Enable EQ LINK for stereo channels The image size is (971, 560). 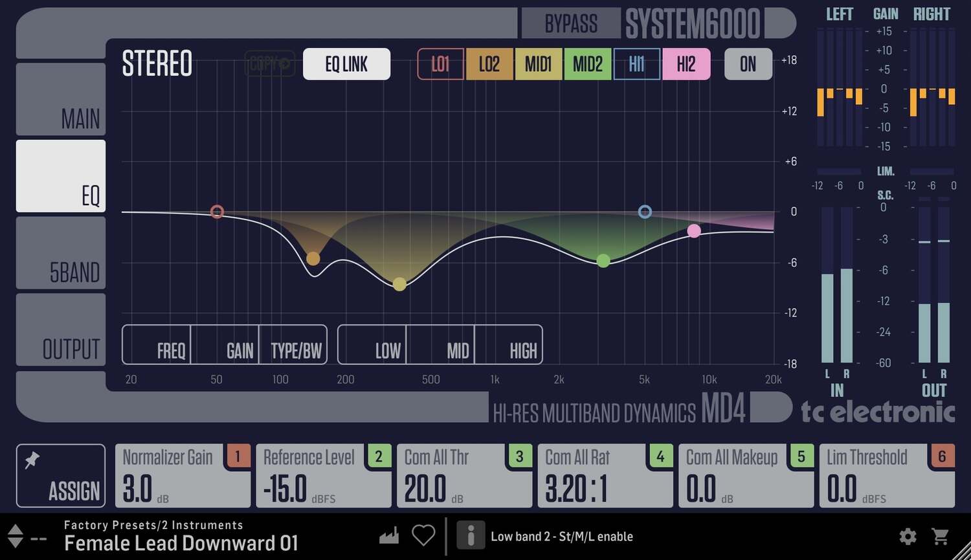coord(346,64)
